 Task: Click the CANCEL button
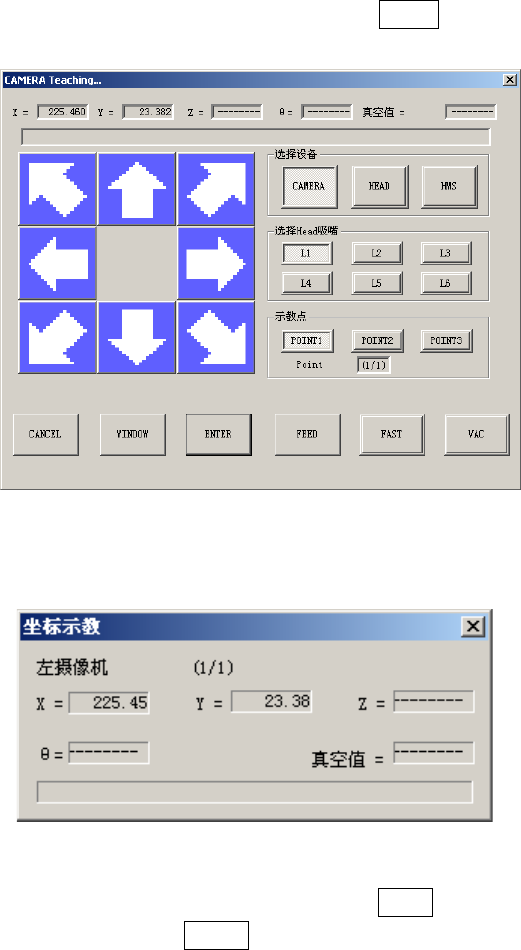45,434
